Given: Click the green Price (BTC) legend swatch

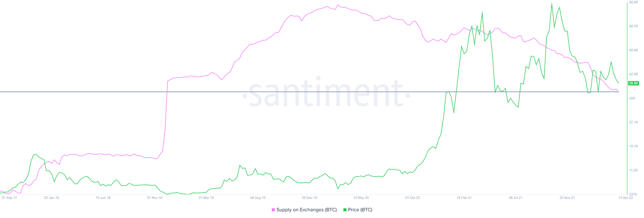Looking at the screenshot, I should pos(345,210).
